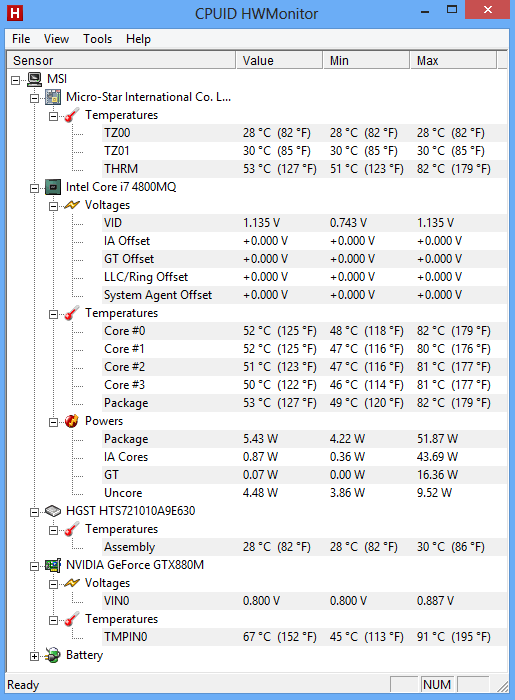The image size is (515, 700).
Task: Click the HWMonitor red H app icon
Action: [x=15, y=13]
